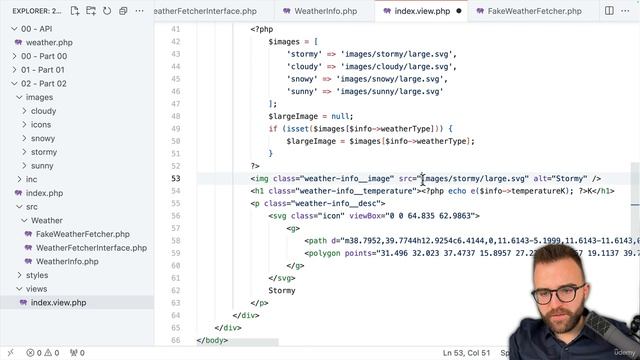Collapse the src folder

(x=19, y=207)
